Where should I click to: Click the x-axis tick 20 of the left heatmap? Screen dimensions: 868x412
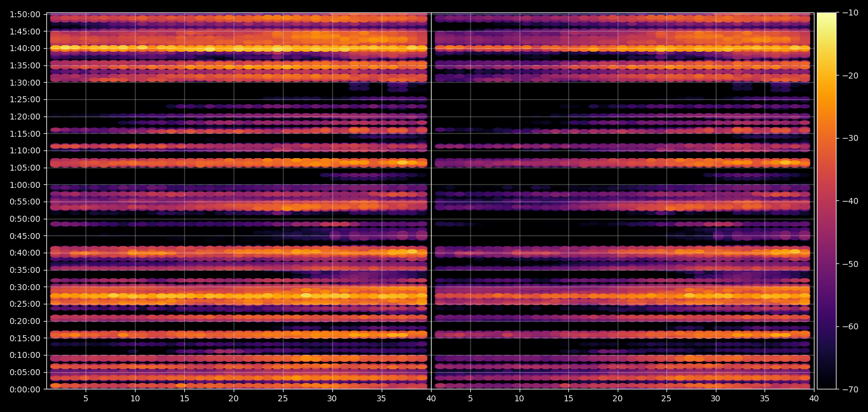point(234,398)
